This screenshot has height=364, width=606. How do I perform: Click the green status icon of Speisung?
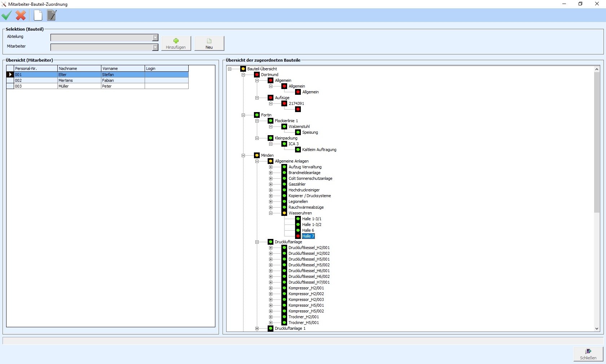coord(298,132)
